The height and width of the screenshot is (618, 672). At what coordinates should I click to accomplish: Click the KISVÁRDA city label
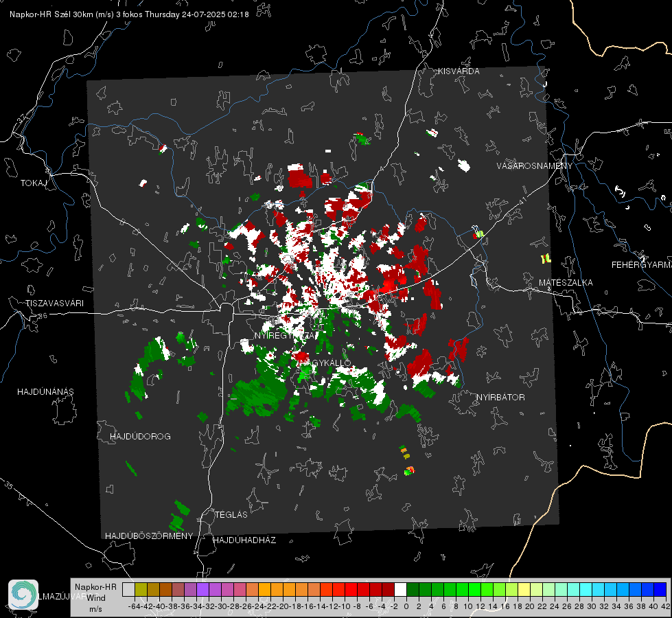coord(459,71)
